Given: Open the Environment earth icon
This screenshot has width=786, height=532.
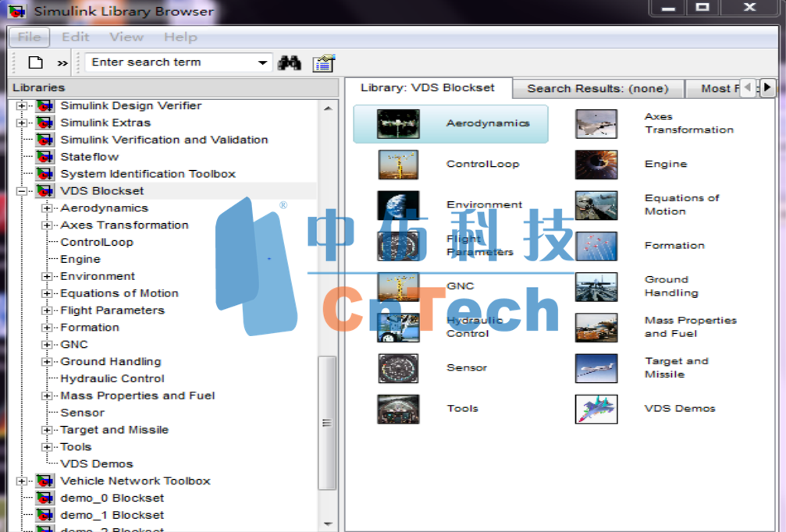Looking at the screenshot, I should coord(398,205).
